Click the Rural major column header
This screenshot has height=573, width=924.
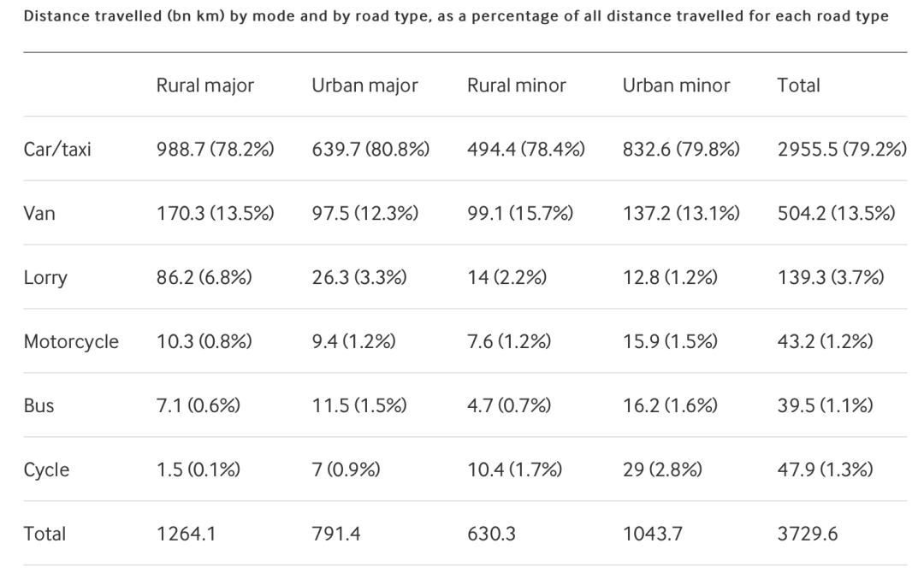coord(204,86)
